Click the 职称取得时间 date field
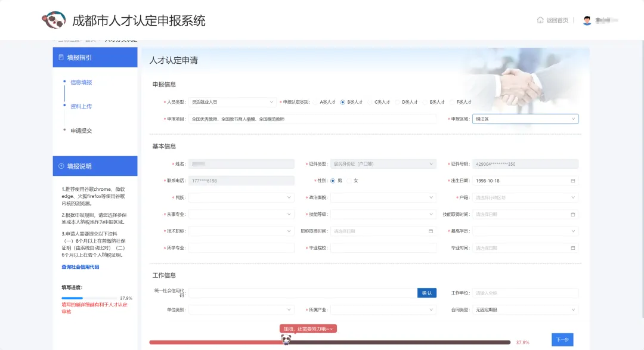The height and width of the screenshot is (350, 644). [383, 231]
